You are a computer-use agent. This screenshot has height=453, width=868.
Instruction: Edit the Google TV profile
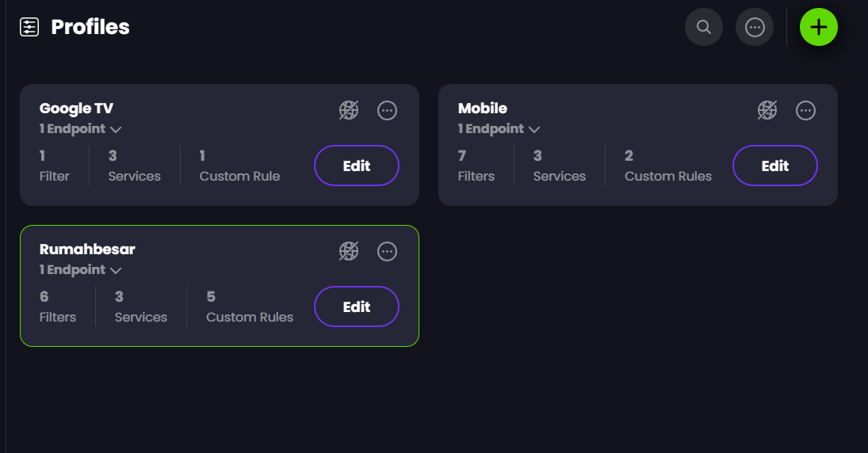(x=357, y=166)
